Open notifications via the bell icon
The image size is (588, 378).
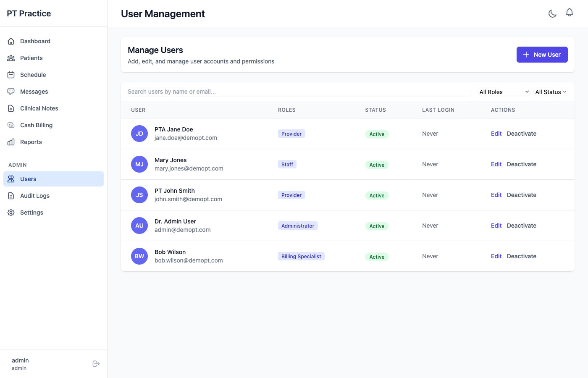pos(570,13)
